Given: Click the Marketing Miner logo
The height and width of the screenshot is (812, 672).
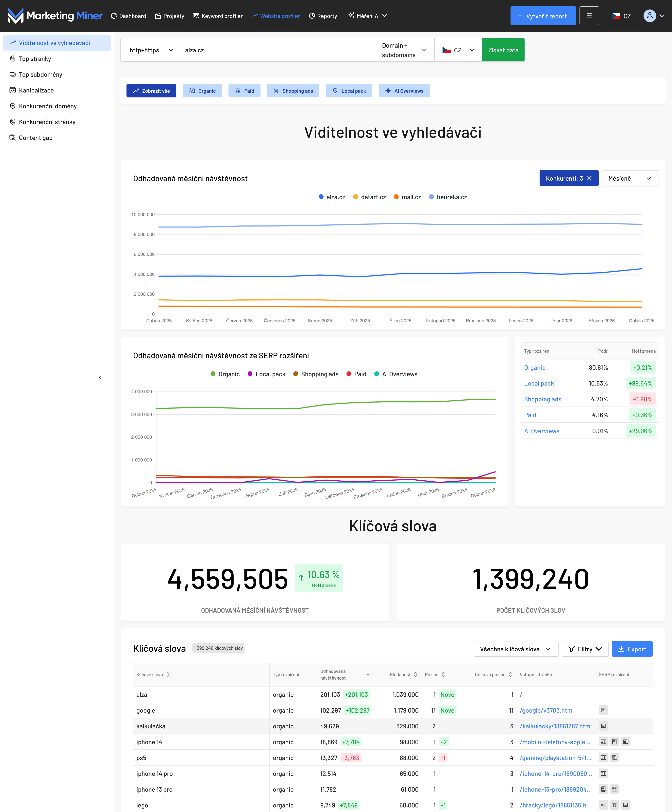Looking at the screenshot, I should click(55, 16).
